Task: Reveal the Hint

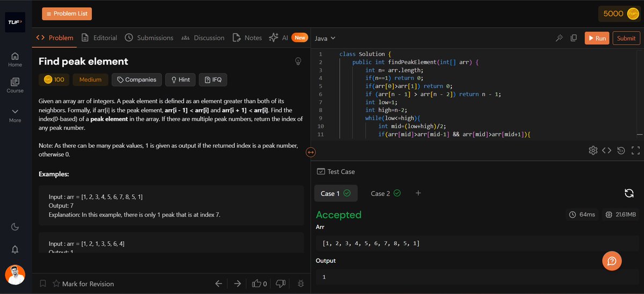Action: (x=180, y=80)
